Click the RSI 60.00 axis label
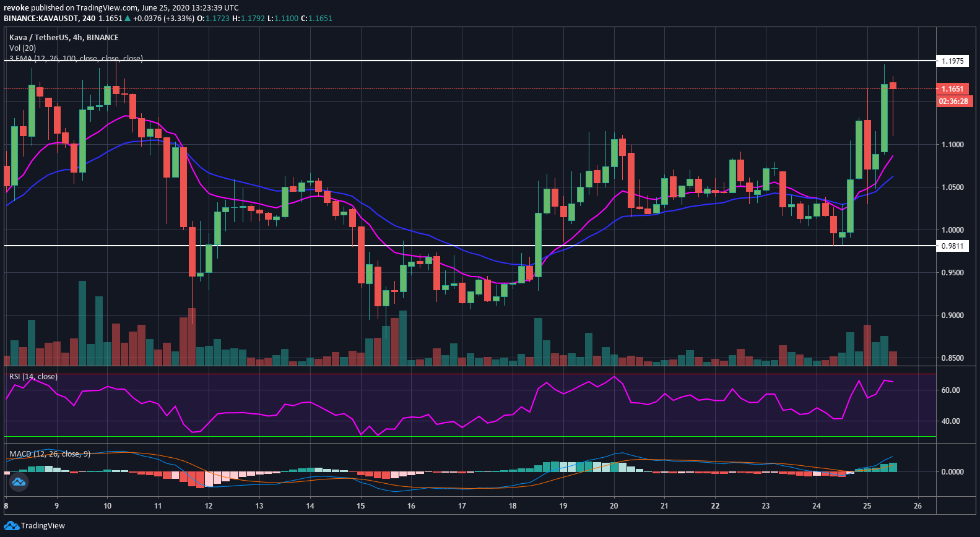Screen dimensions: 980x537 (x=950, y=390)
